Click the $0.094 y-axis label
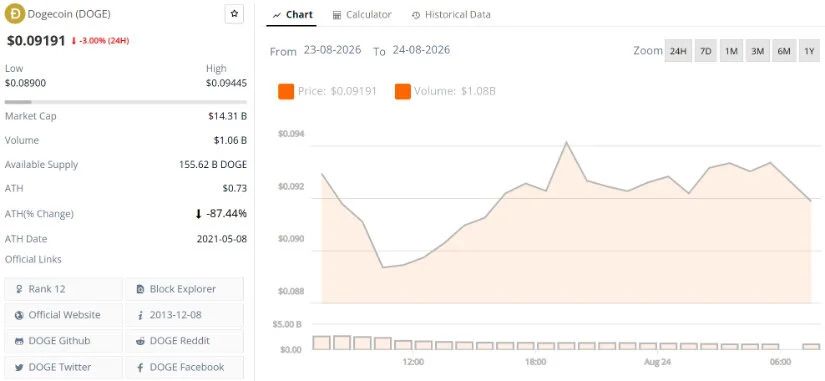Screen dimensions: 825x381 (291, 134)
